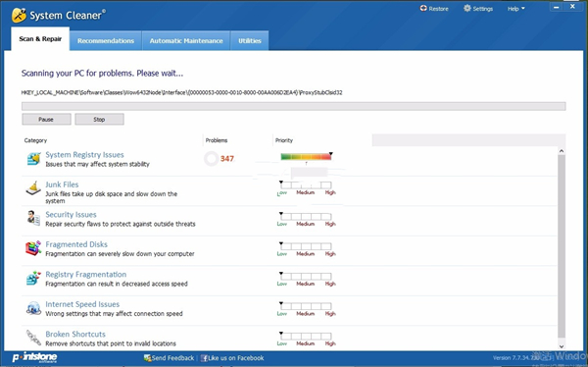Click the Restore lifebuoy icon
588x367 pixels.
click(x=423, y=8)
